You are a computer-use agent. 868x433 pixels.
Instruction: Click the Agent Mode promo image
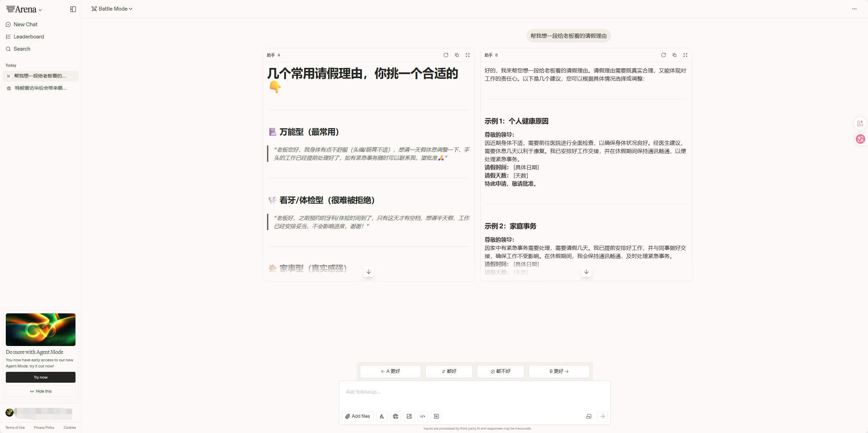(x=40, y=329)
